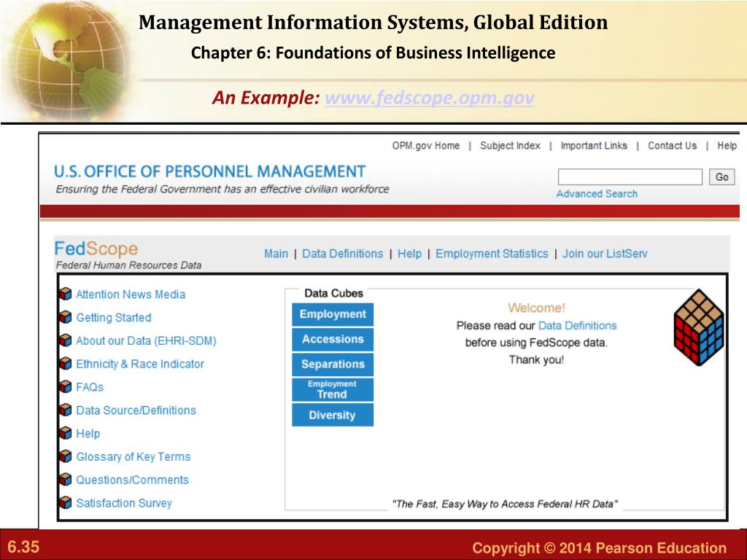Open the sidebar Help link
This screenshot has height=560, width=747.
click(x=88, y=434)
